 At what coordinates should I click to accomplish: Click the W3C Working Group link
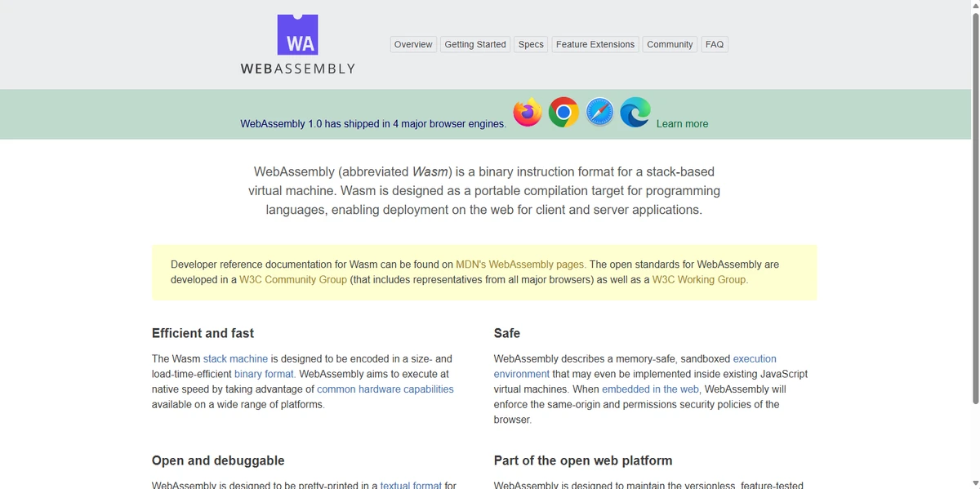(x=699, y=279)
